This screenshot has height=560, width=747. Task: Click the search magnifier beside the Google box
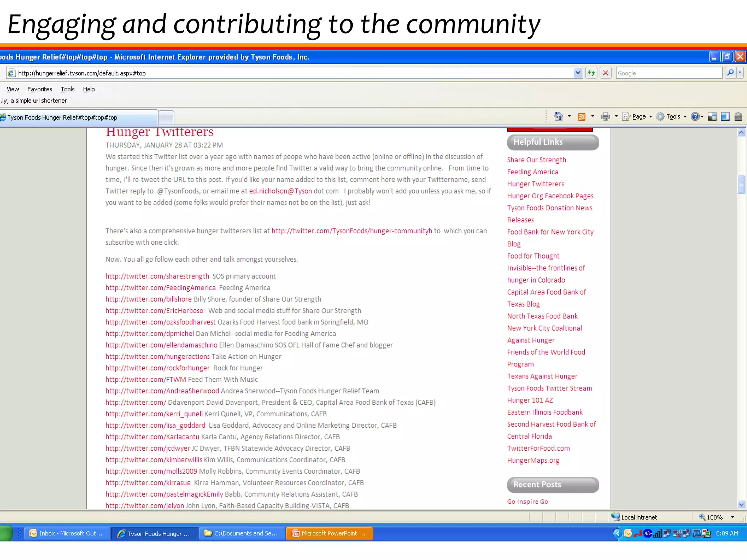tap(730, 73)
